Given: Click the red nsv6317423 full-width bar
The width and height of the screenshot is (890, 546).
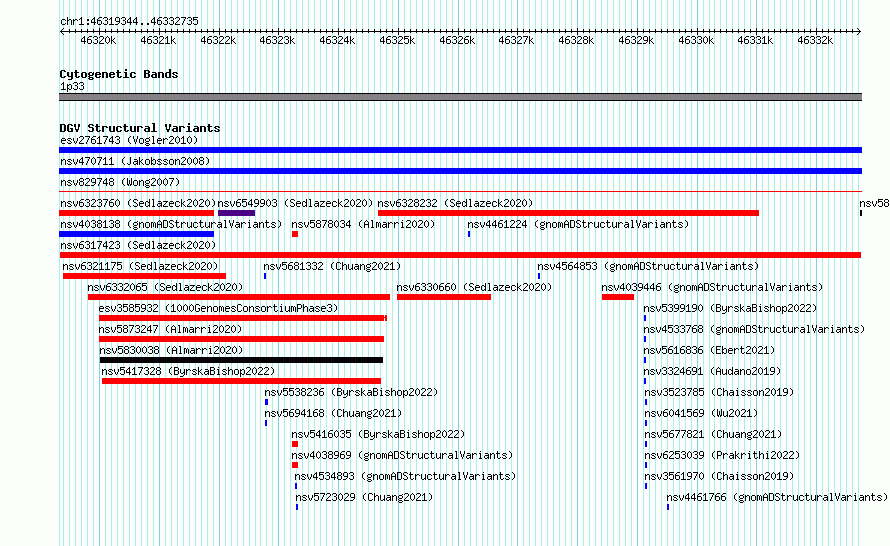Looking at the screenshot, I should coord(460,255).
